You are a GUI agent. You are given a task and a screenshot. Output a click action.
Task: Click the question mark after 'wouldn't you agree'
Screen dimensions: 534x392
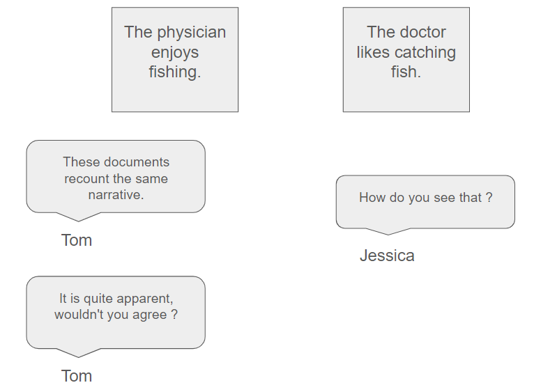174,315
